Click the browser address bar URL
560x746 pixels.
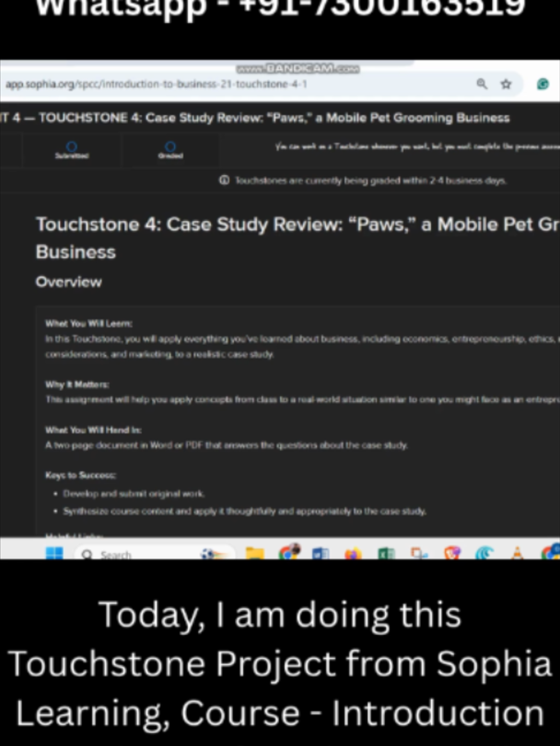[156, 85]
